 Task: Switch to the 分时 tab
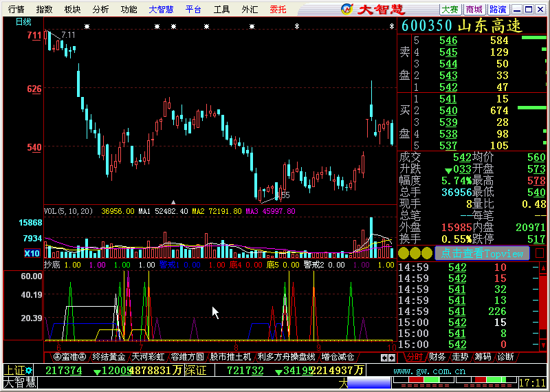tap(415, 357)
